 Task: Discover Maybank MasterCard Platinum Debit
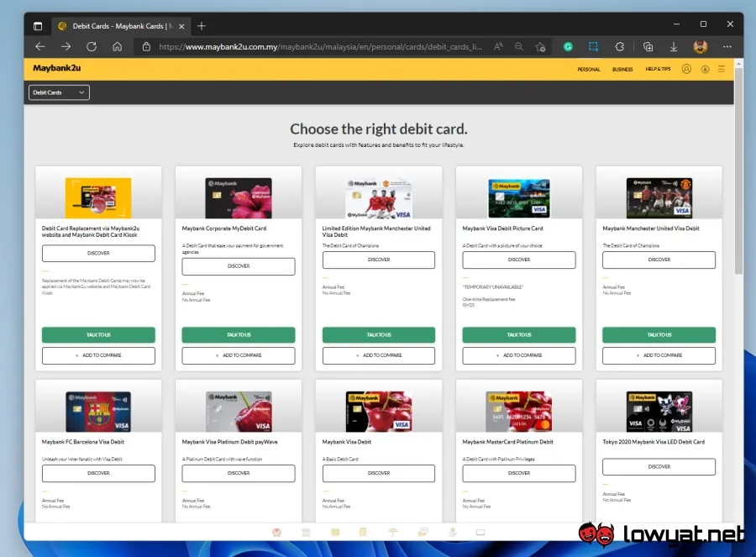tap(519, 473)
